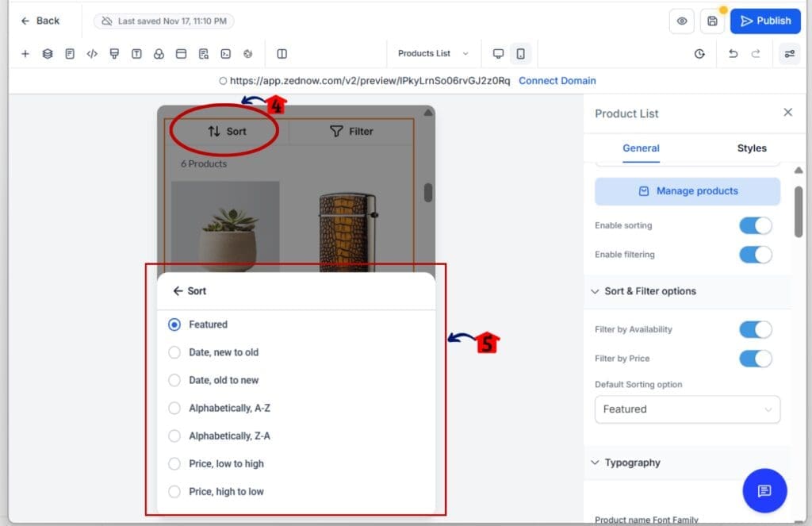Insert a Text element with the T icon
This screenshot has width=812, height=526.
[x=135, y=53]
